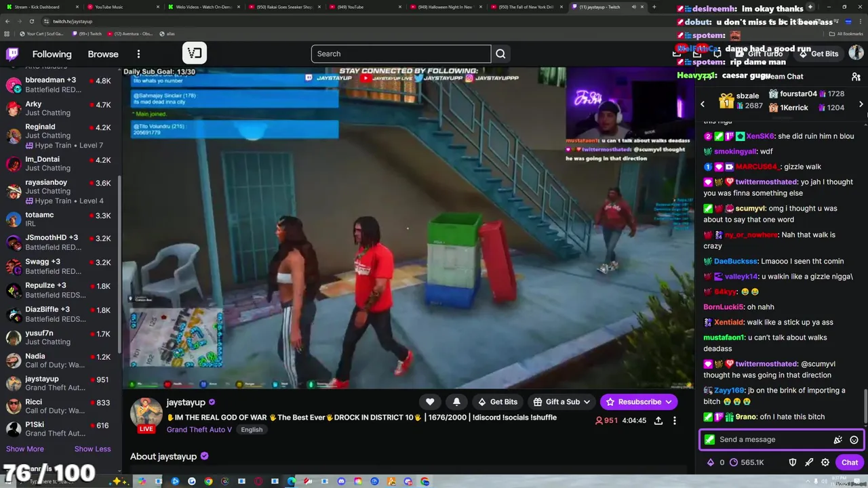868x488 pixels.
Task: Open the Following tab
Action: click(x=52, y=54)
